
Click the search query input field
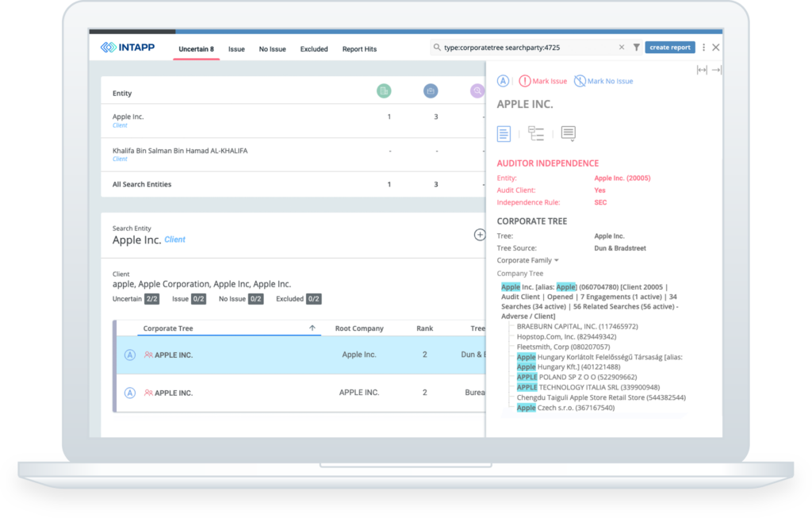[x=528, y=47]
